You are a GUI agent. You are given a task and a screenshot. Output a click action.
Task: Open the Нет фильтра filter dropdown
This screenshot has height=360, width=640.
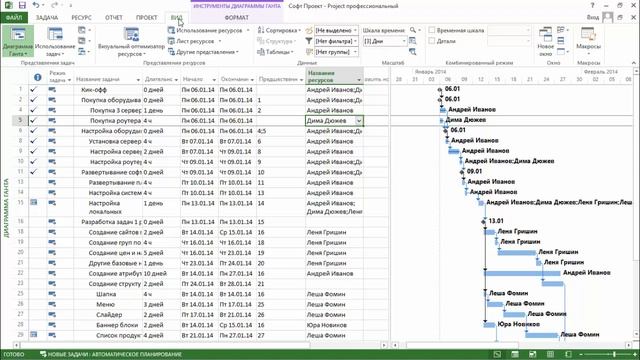pos(356,41)
